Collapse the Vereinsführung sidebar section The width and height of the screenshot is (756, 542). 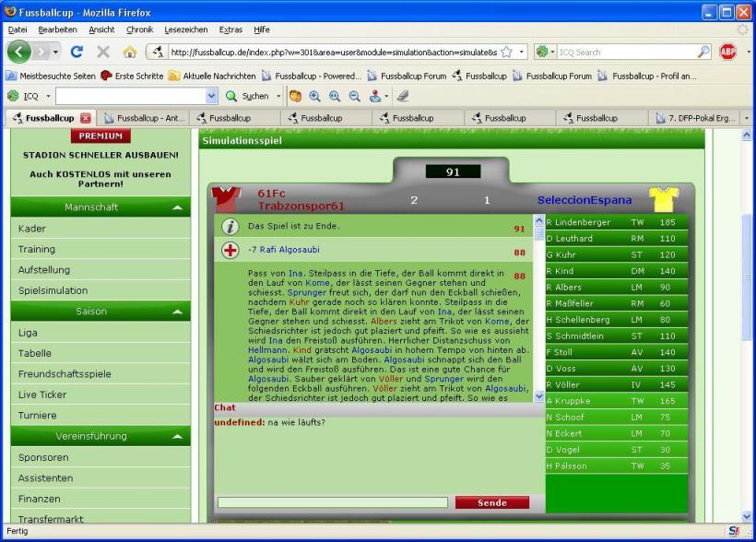pos(176,437)
